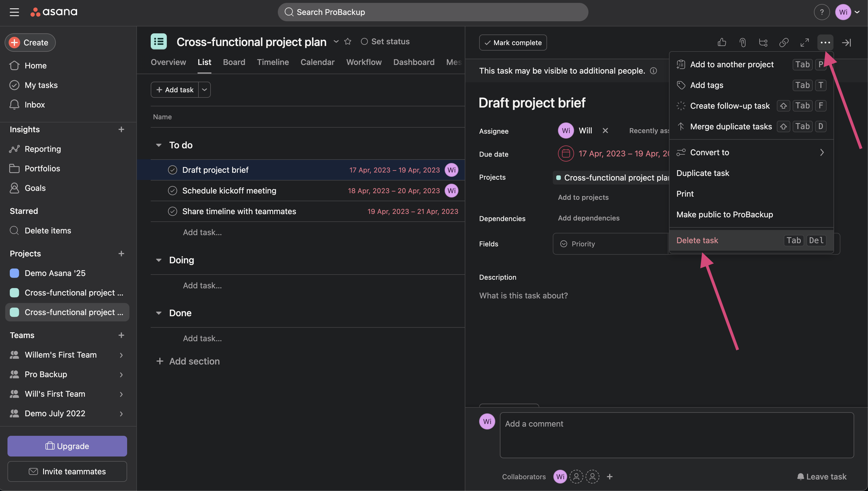Check off Schedule kickoff meeting task

(x=172, y=191)
